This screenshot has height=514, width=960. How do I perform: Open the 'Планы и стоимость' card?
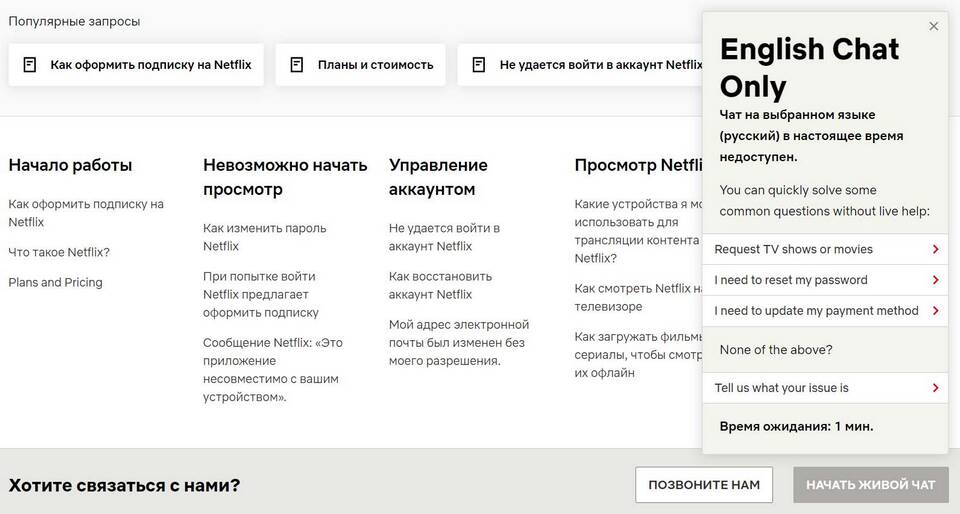click(361, 64)
